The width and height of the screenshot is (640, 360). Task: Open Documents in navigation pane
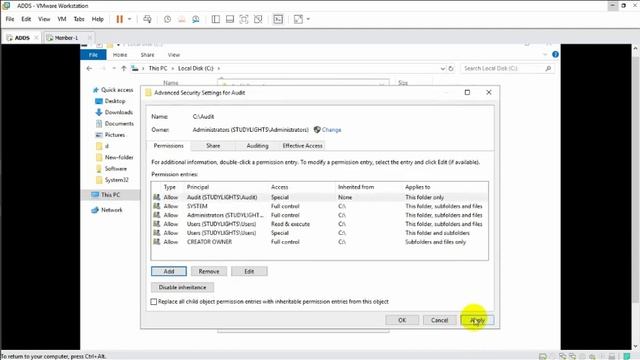[x=119, y=123]
